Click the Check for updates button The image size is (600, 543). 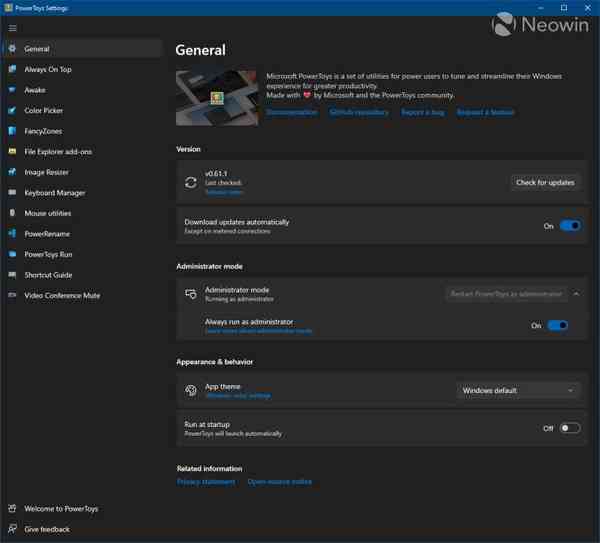pyautogui.click(x=545, y=182)
